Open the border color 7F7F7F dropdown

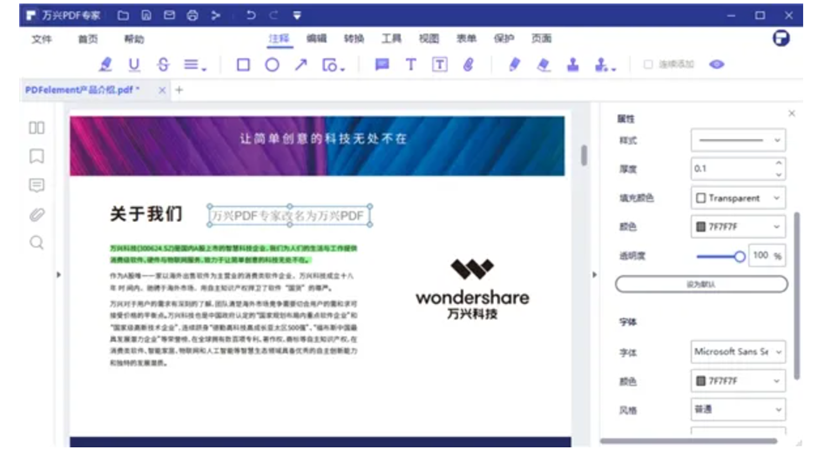[x=738, y=227]
